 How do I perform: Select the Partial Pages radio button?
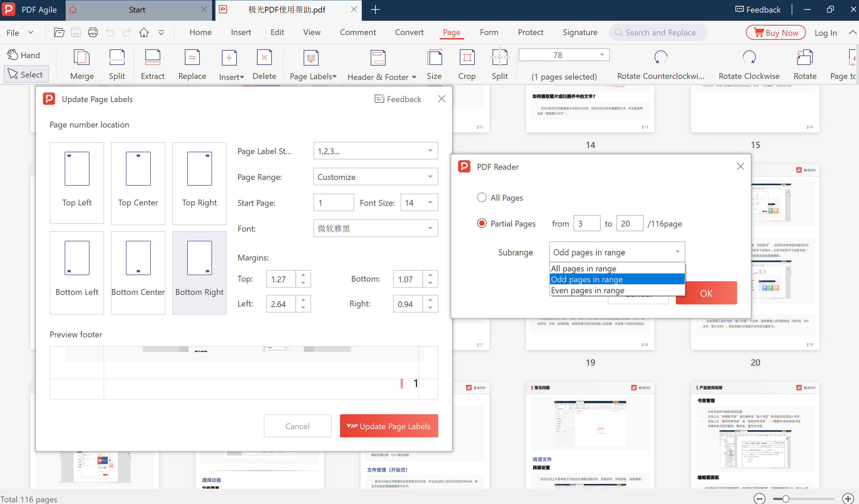pyautogui.click(x=482, y=223)
